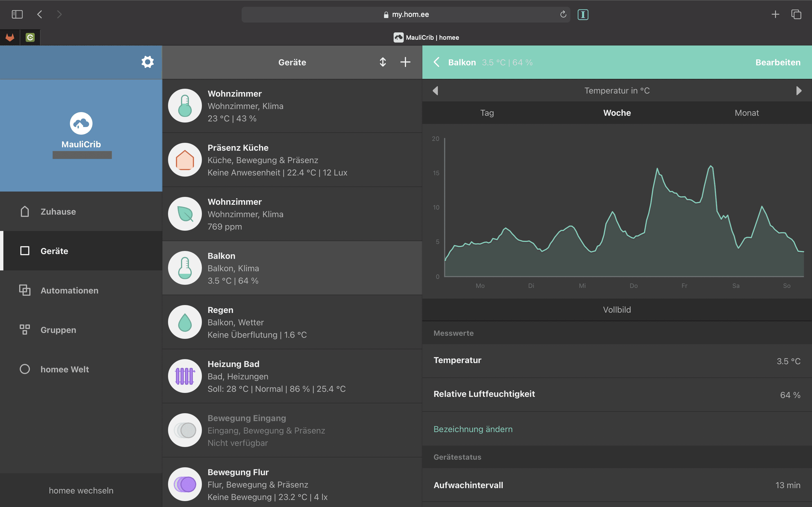812x507 pixels.
Task: Click the leaf icon of the Wohnzimmer CO2 sensor
Action: [x=185, y=214]
